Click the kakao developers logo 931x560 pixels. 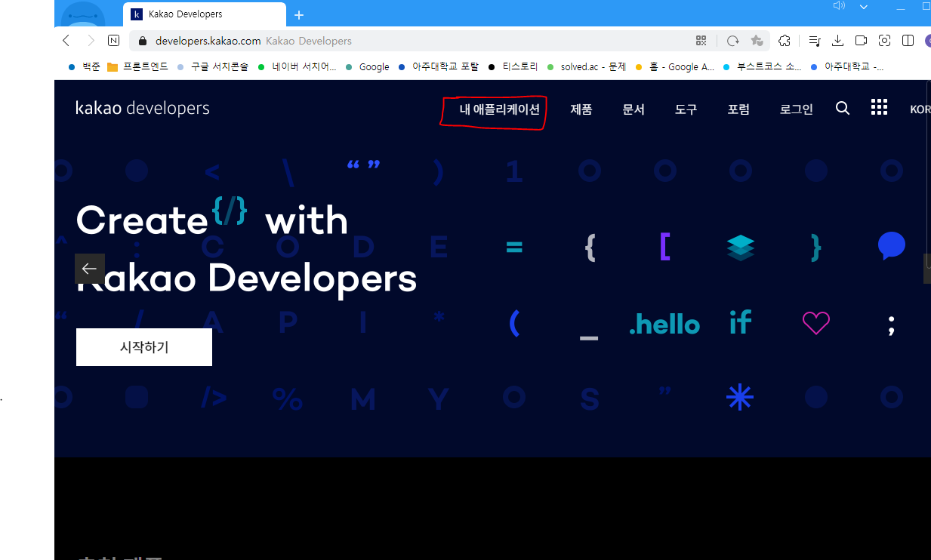[x=143, y=109]
